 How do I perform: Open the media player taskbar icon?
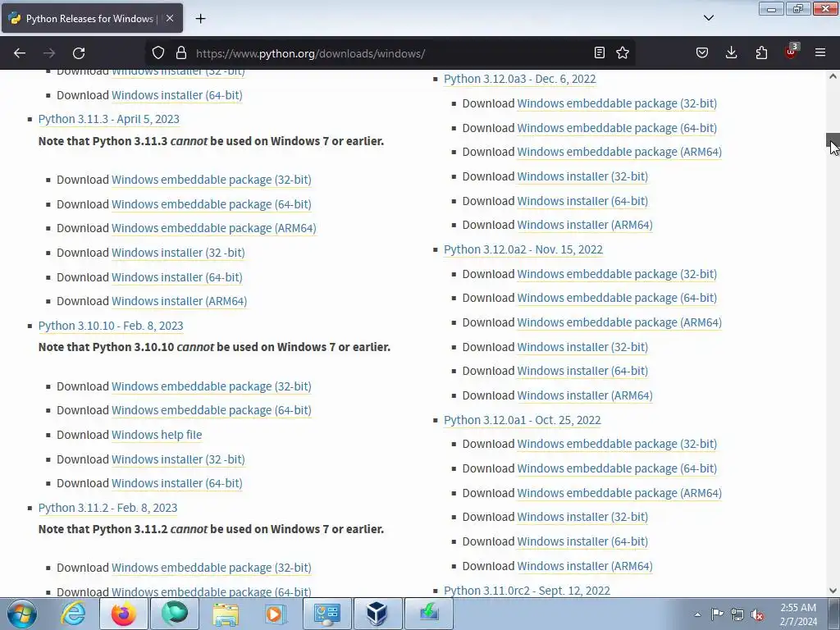pos(276,614)
